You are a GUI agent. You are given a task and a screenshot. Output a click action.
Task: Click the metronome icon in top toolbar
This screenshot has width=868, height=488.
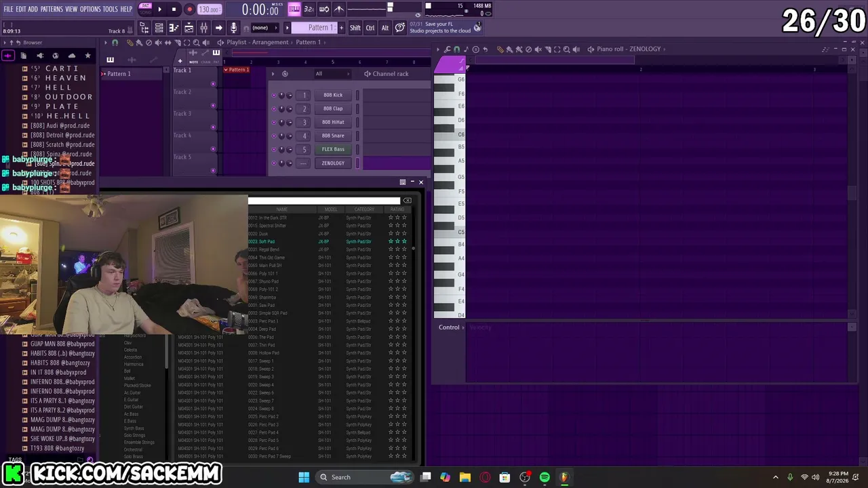(x=339, y=9)
